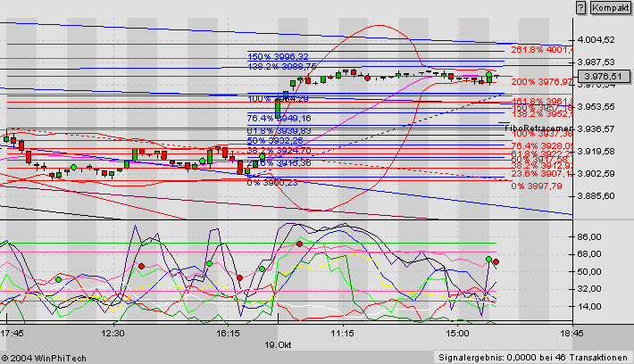Click the red 0% 3897,79 Fibonacci label
Screen dimensions: 634x364
pyautogui.click(x=537, y=186)
